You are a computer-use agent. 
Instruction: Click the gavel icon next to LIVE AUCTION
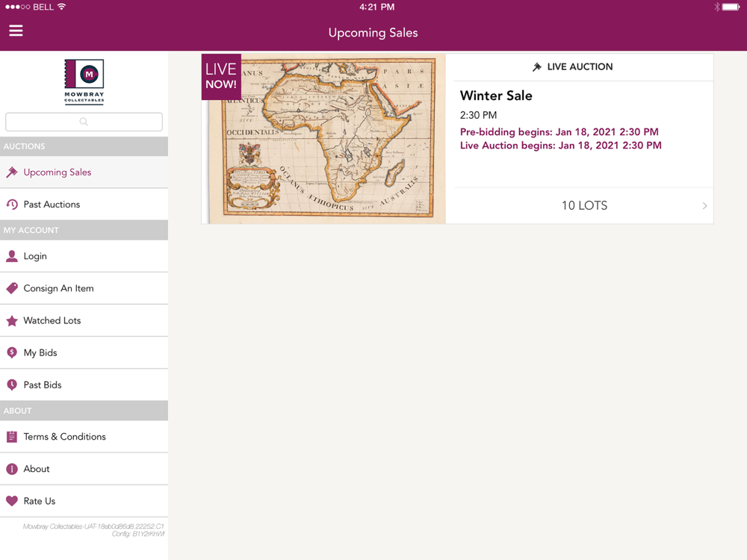[x=537, y=66]
